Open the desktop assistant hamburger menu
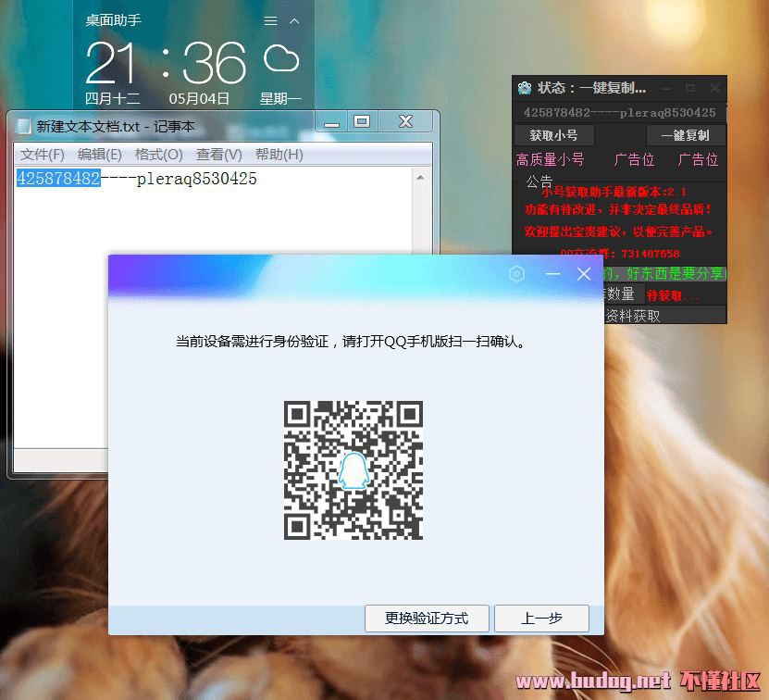This screenshot has width=769, height=700. (270, 20)
